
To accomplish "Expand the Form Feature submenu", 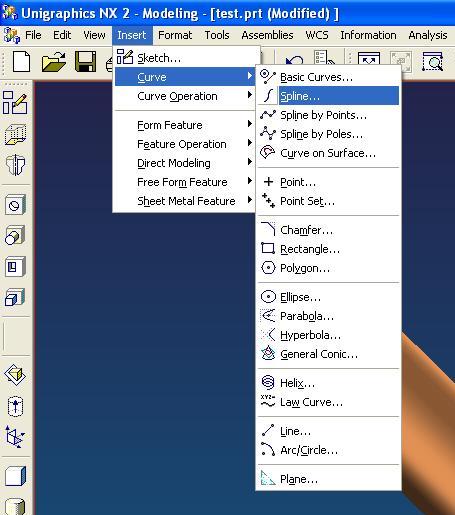I will point(185,125).
